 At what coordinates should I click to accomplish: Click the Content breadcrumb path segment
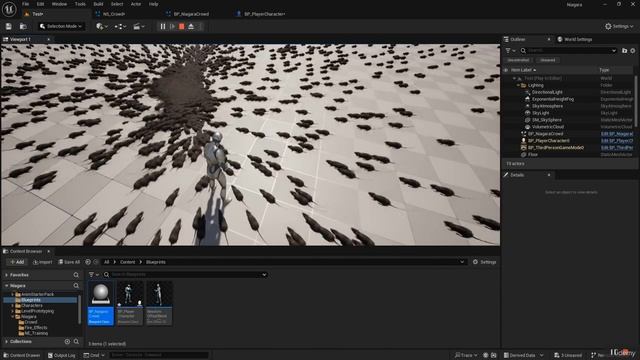tap(127, 262)
